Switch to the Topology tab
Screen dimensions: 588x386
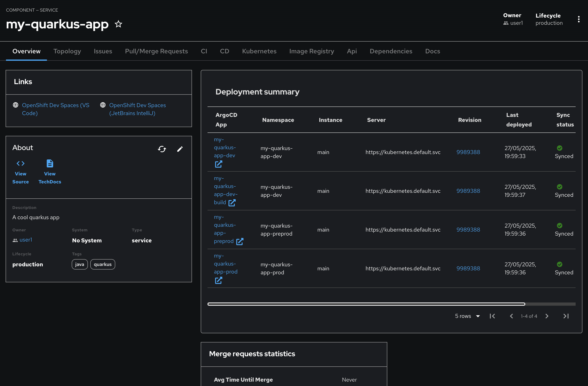[67, 51]
